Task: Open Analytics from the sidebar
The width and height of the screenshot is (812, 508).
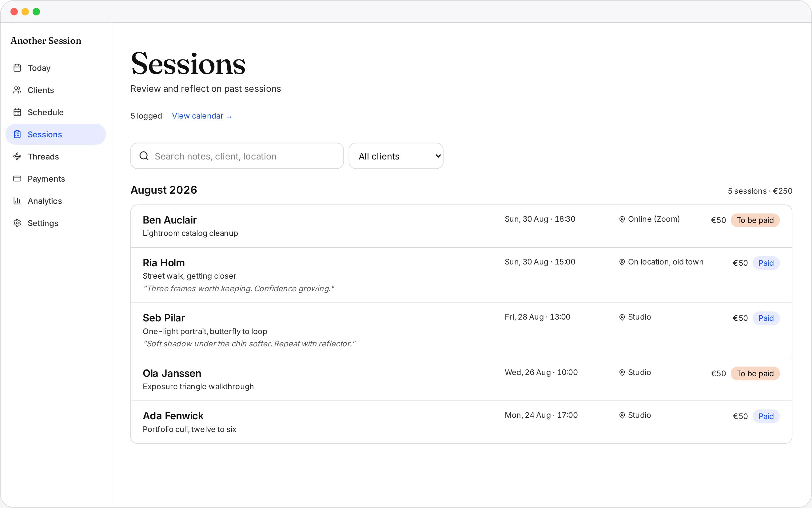Action: (x=56, y=201)
